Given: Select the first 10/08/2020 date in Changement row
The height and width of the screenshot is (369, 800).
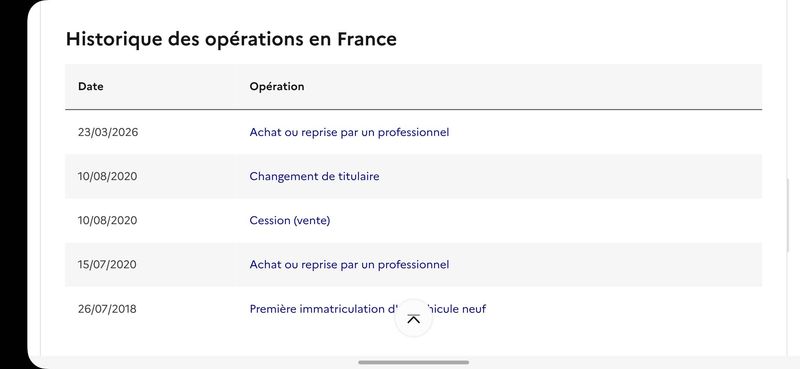Looking at the screenshot, I should click(x=108, y=176).
